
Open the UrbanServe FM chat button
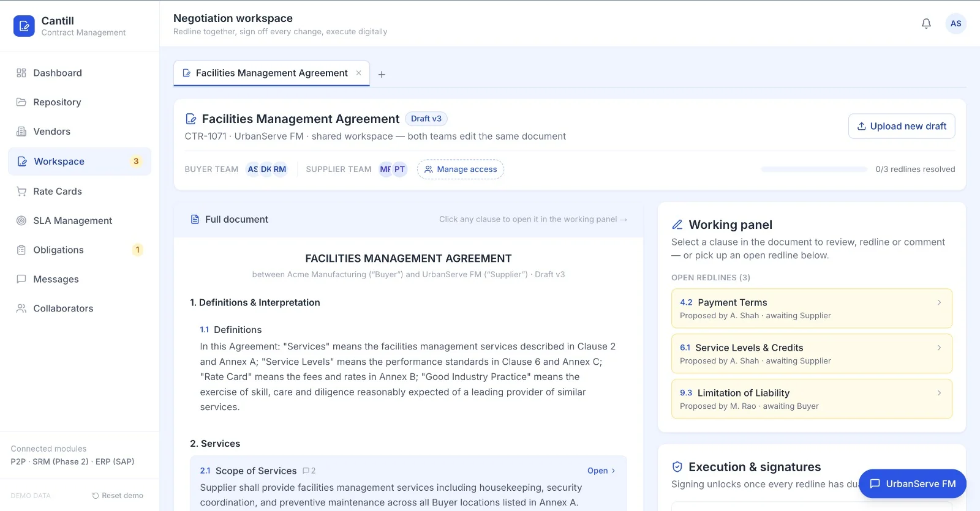coord(913,483)
